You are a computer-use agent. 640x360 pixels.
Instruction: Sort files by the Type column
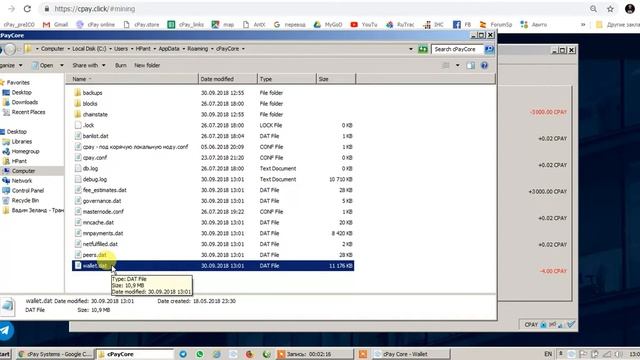(x=287, y=79)
